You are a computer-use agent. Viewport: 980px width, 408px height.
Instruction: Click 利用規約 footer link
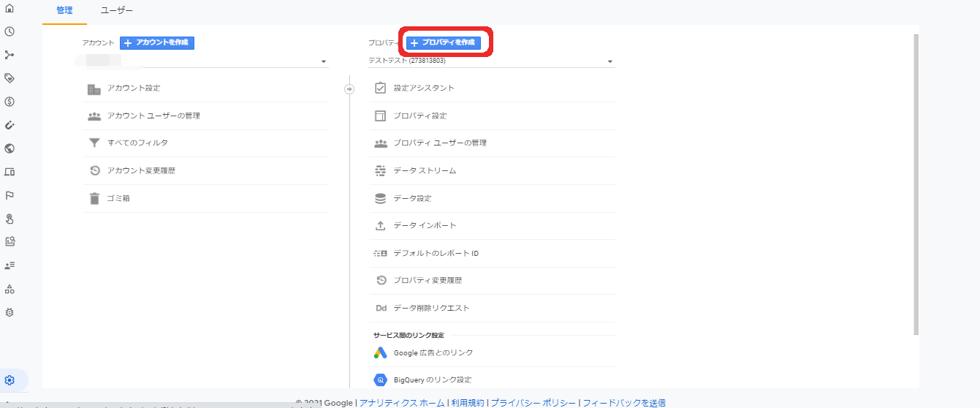(468, 403)
